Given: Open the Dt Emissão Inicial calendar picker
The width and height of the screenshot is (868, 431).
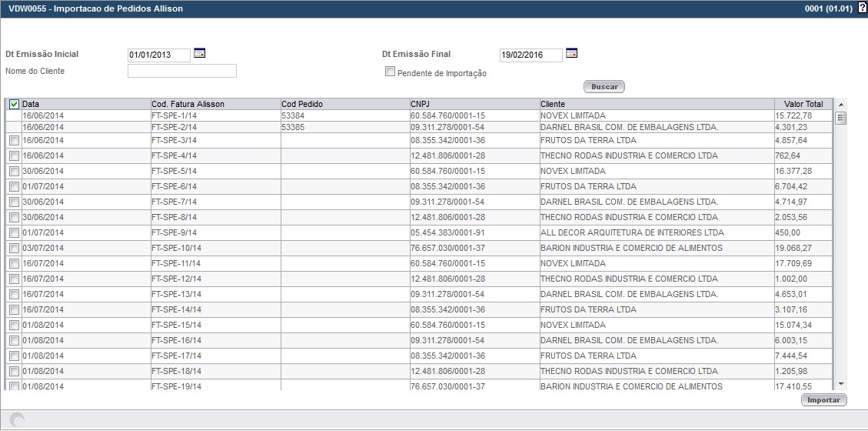Looking at the screenshot, I should click(199, 53).
